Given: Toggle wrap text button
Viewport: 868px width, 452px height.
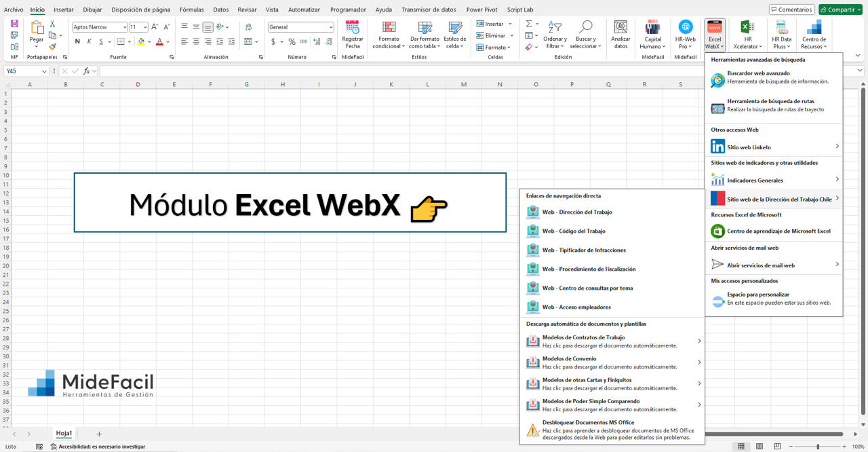Looking at the screenshot, I should [248, 27].
